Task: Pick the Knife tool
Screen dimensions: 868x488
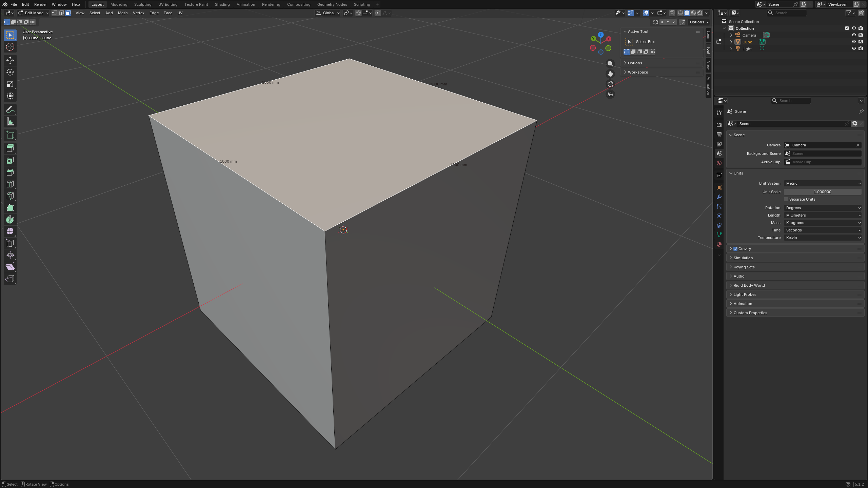Action: click(10, 196)
